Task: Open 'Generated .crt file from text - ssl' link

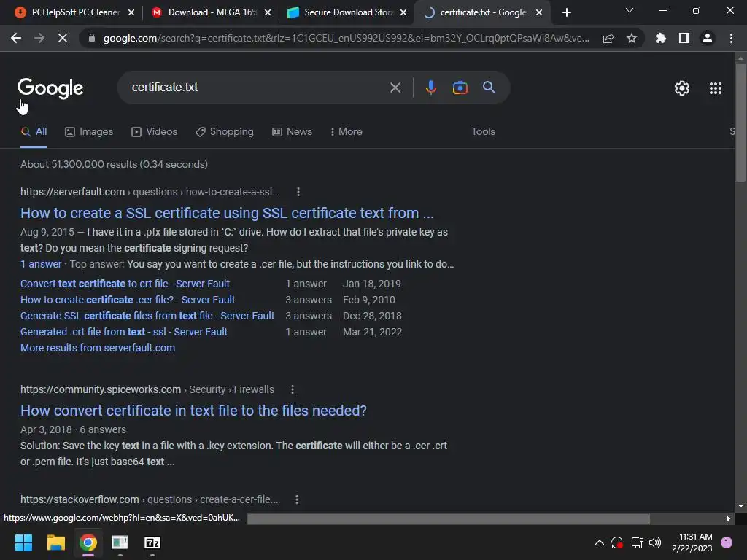Action: tap(124, 332)
